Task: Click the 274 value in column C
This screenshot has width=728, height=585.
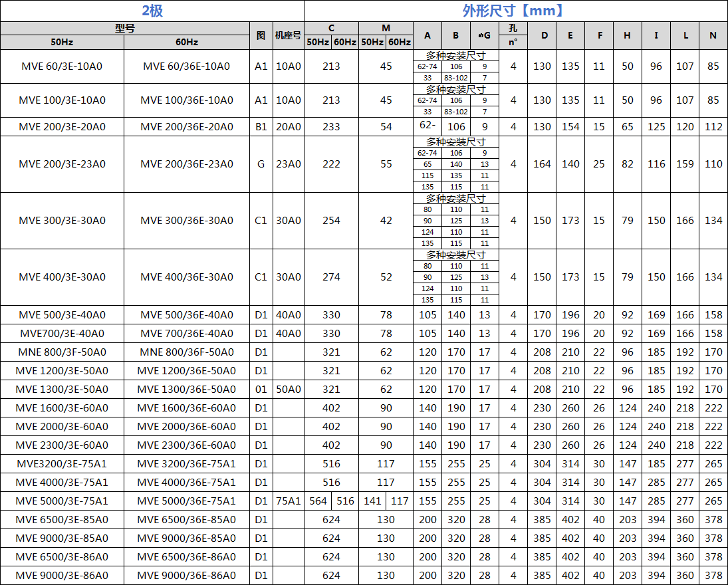Action: 331,277
